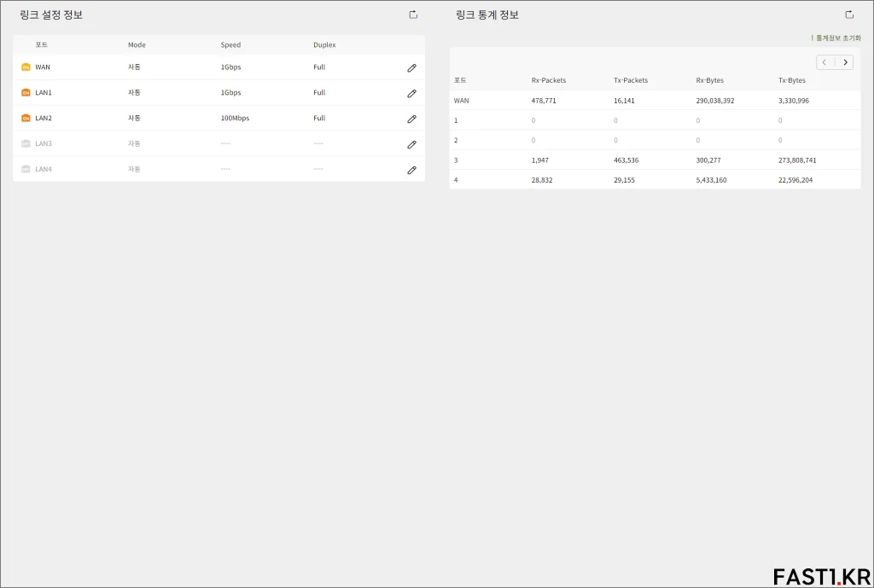Screen dimensions: 874x588
Task: Click the 290,038,392 Rx-Bytes value
Action: click(714, 101)
